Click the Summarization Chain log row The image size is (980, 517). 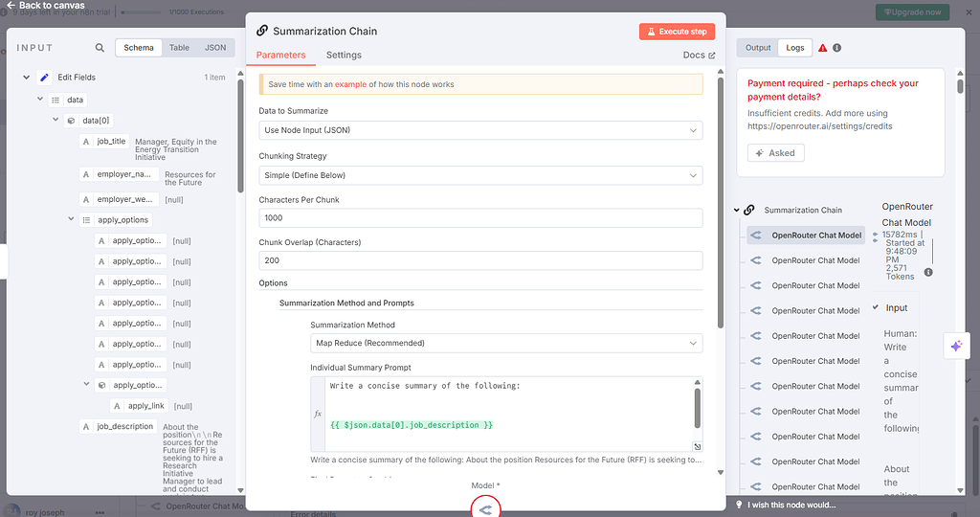(803, 210)
